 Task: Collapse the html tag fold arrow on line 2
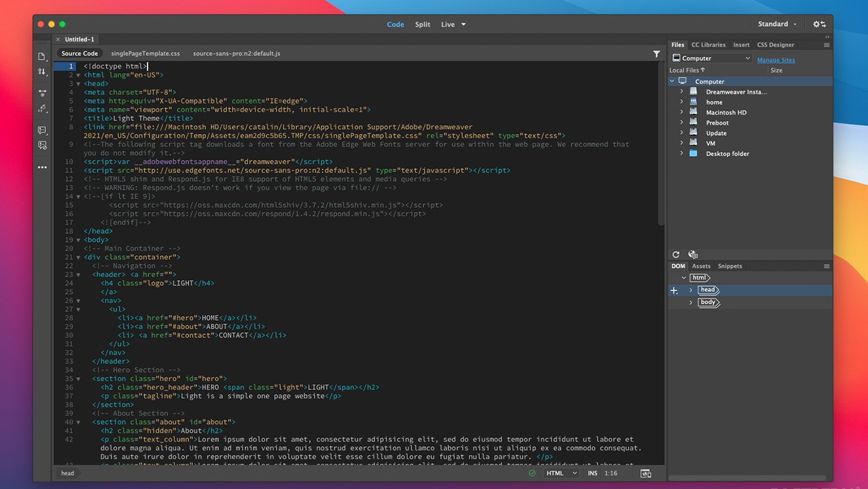(78, 75)
